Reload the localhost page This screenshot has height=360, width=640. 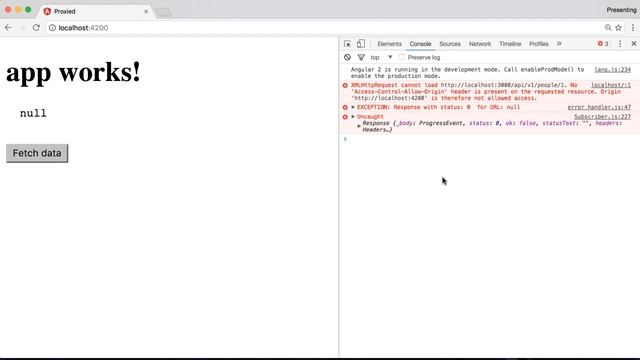tap(36, 28)
